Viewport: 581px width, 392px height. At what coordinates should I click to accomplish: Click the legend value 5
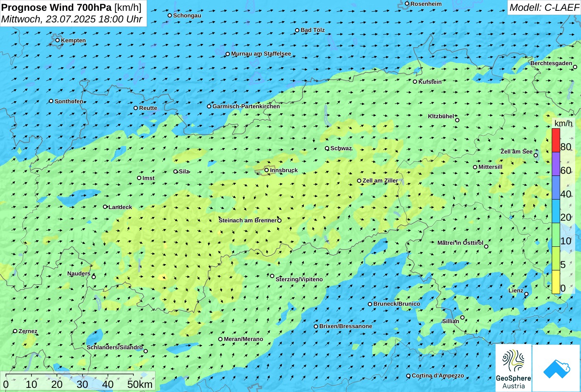click(563, 265)
